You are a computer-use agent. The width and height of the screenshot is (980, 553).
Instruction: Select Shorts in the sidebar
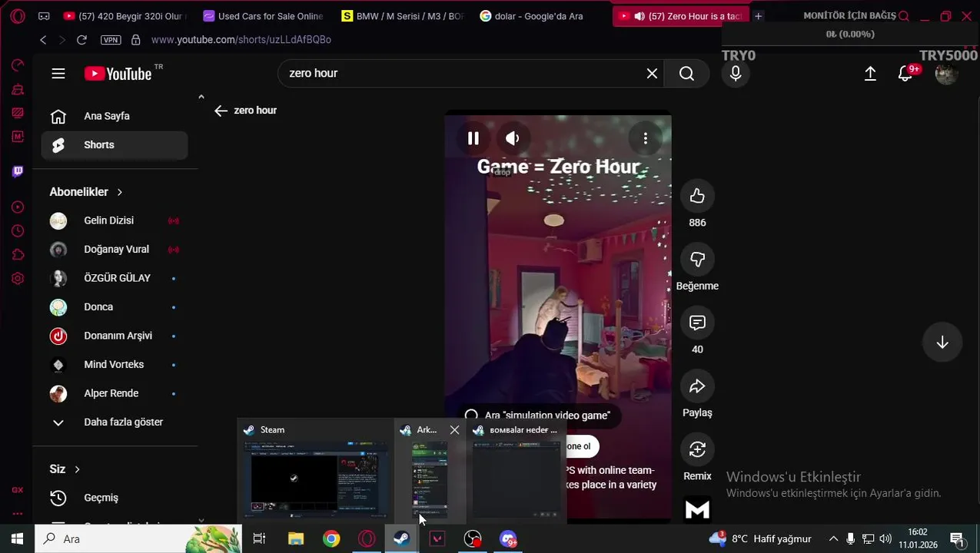tap(115, 145)
